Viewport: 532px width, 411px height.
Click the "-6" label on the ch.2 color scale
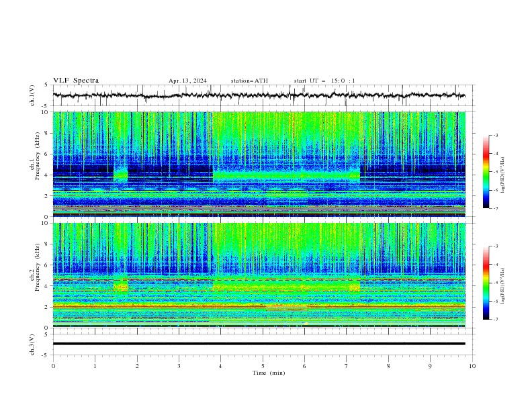tap(495, 301)
